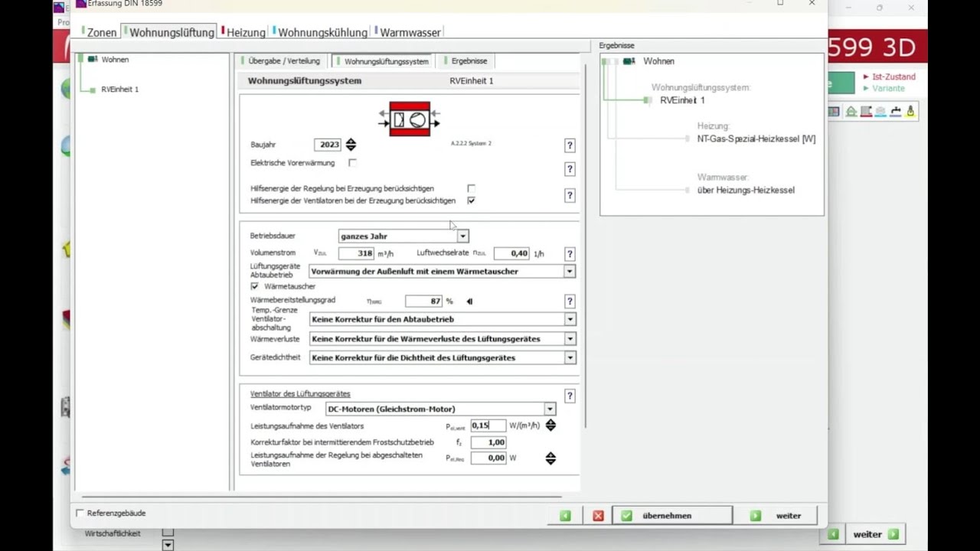Click the Variante link
The height and width of the screenshot is (551, 980).
[x=888, y=88]
